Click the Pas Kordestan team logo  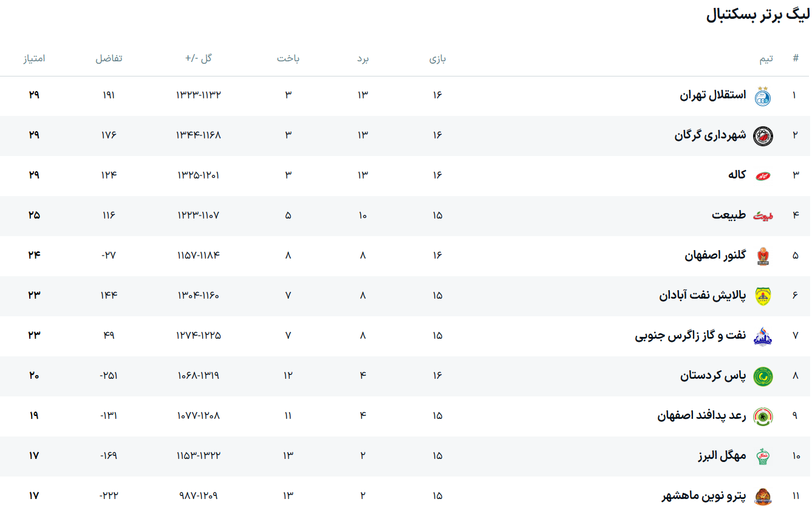[x=763, y=376]
